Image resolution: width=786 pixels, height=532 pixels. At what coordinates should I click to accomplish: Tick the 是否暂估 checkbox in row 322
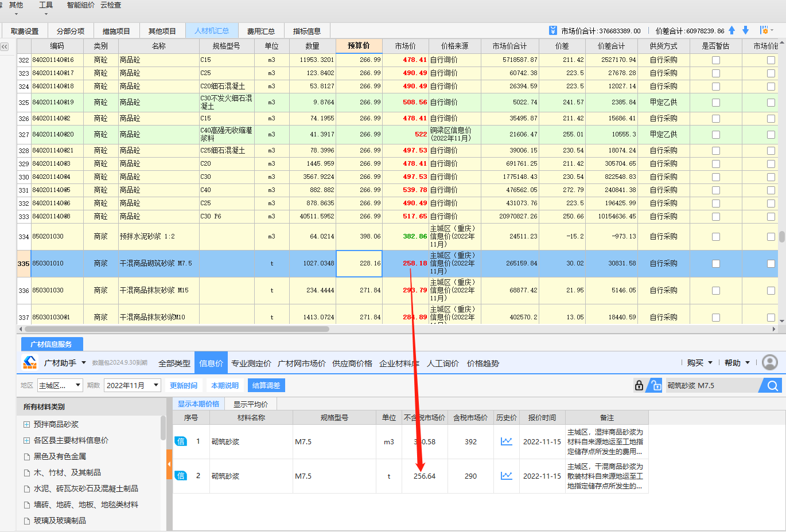click(x=715, y=60)
